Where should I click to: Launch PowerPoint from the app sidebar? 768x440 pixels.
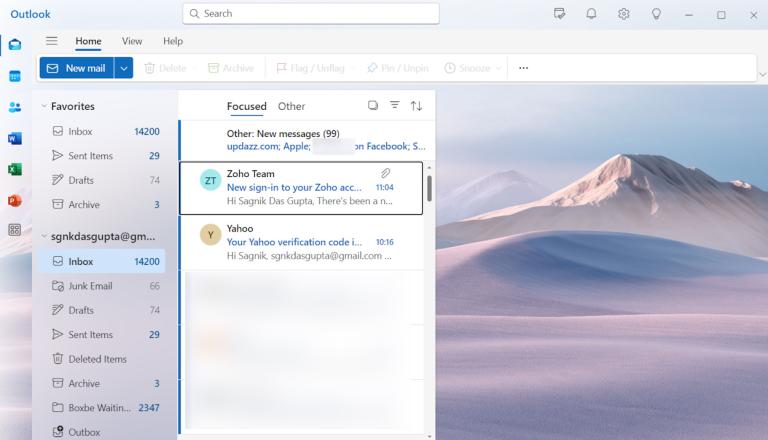click(x=15, y=200)
